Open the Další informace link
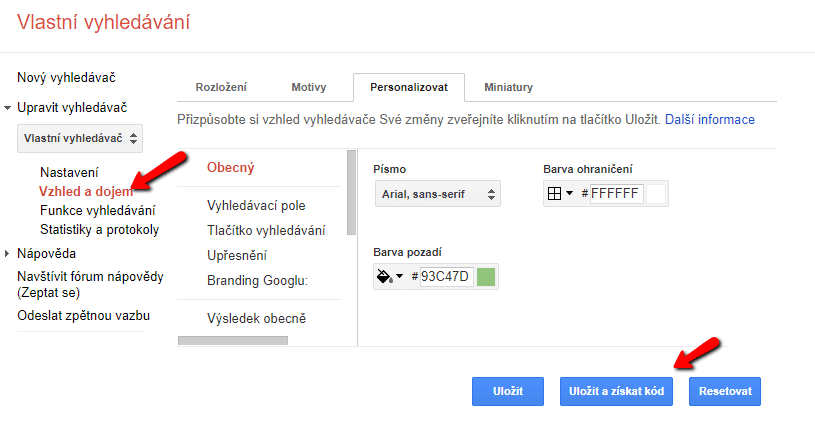Viewport: 815px width, 439px height. (709, 119)
